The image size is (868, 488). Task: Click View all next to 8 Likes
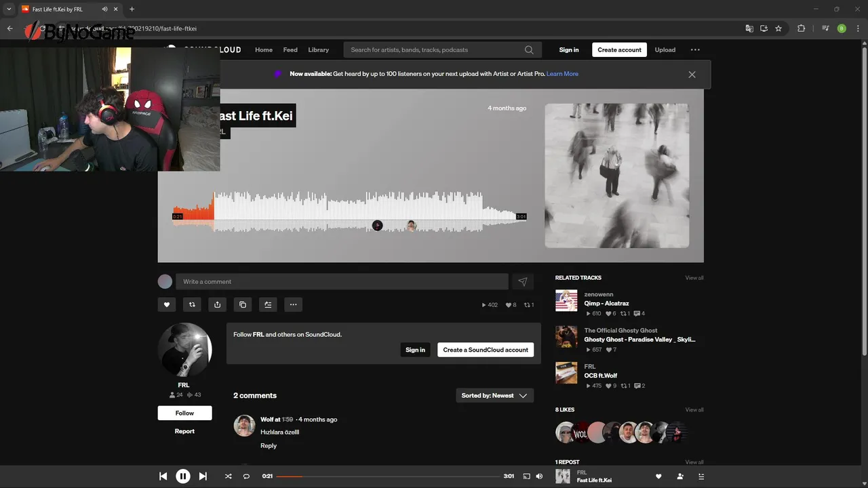694,409
